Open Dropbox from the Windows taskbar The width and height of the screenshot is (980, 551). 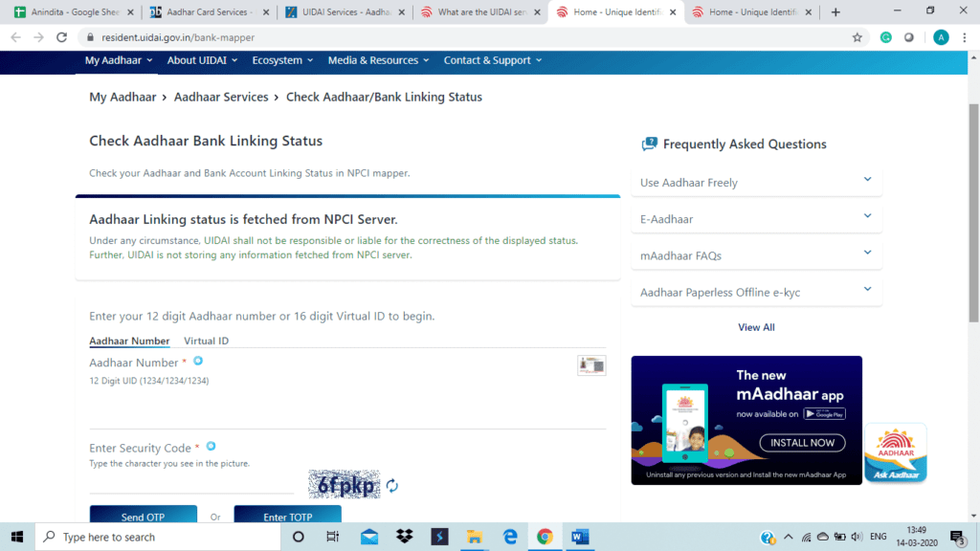tap(404, 537)
